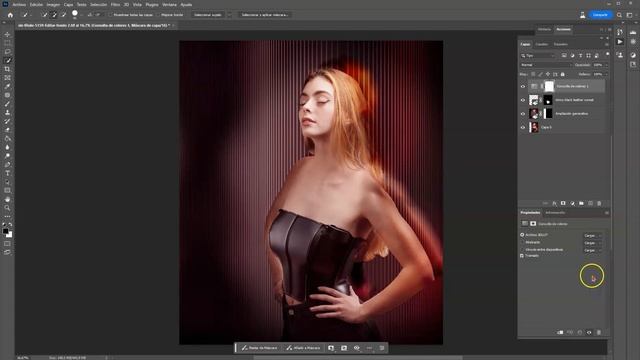This screenshot has height=360, width=640.
Task: Hide the Ampliación generativa layer
Action: coord(523,114)
